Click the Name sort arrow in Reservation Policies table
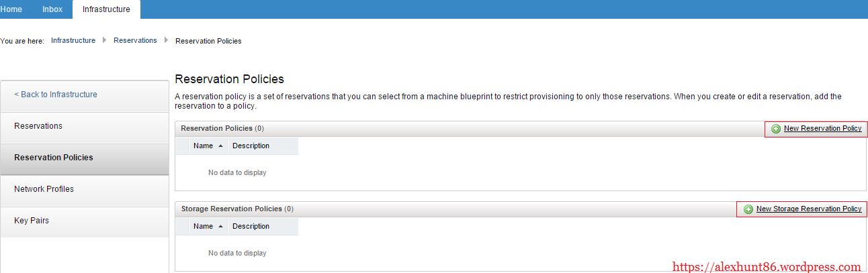The height and width of the screenshot is (273, 868). tap(220, 146)
